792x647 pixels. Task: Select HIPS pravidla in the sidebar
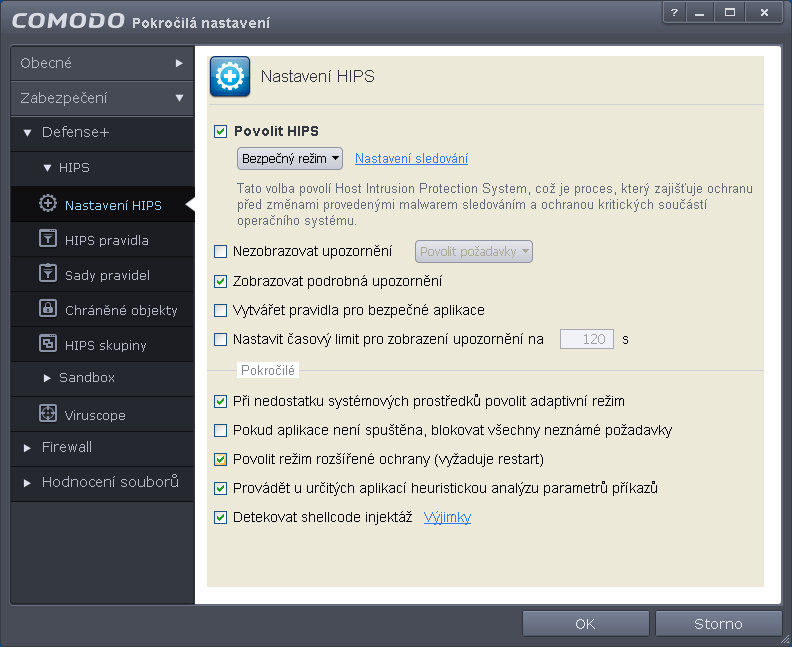[102, 240]
